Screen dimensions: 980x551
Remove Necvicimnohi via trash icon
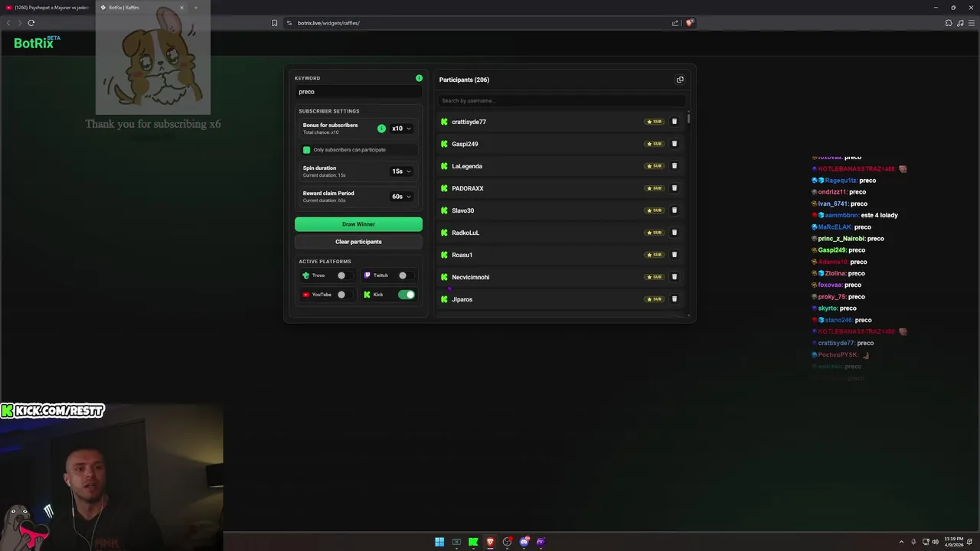pos(675,277)
